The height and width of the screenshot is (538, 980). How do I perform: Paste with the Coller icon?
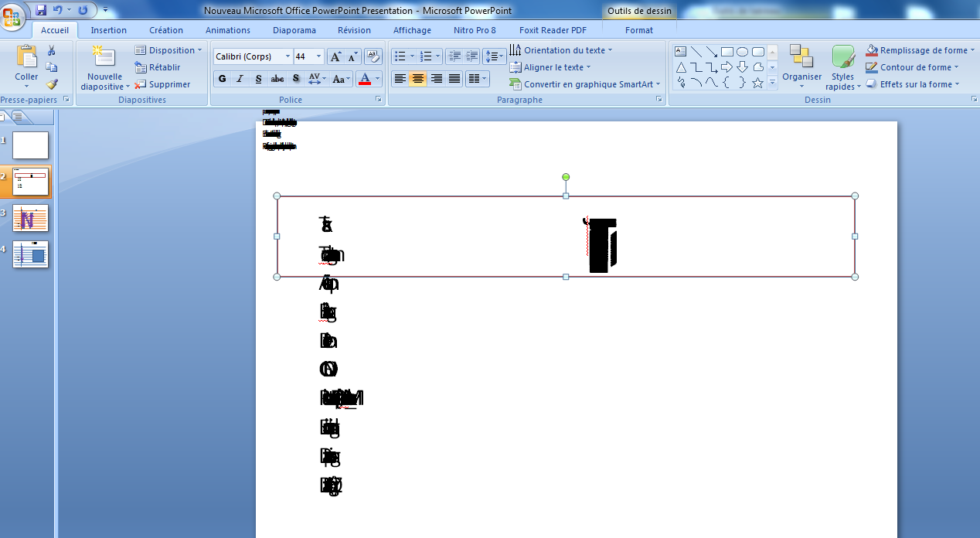(26, 56)
